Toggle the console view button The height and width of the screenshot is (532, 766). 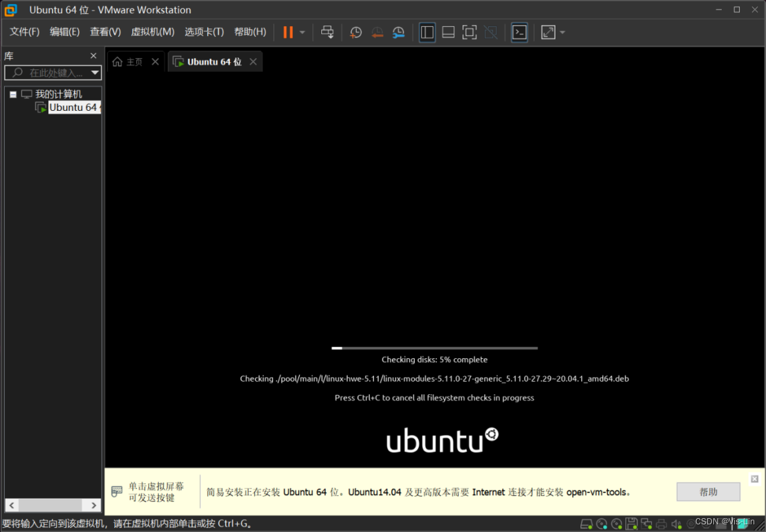[x=519, y=33]
